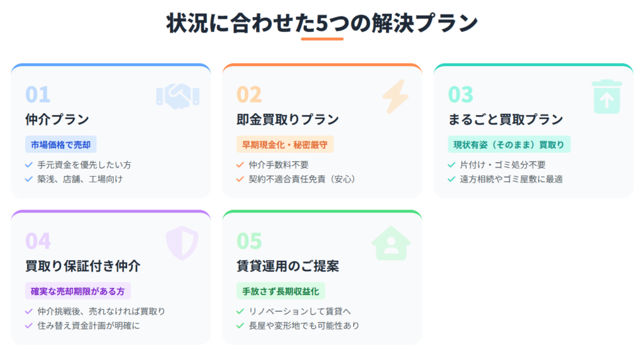This screenshot has width=644, height=354.
Task: Click the purple checkmark beside 住み替え資金計画が明確に
Action: pyautogui.click(x=29, y=326)
